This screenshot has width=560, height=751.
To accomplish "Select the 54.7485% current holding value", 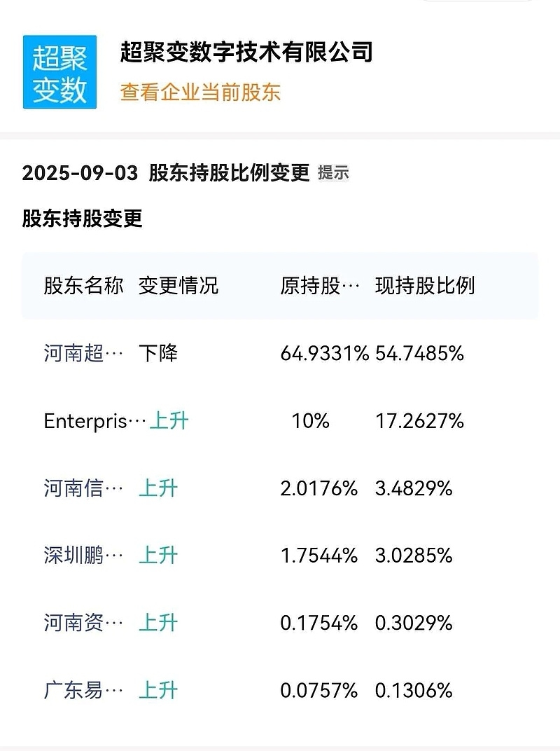I will click(420, 354).
